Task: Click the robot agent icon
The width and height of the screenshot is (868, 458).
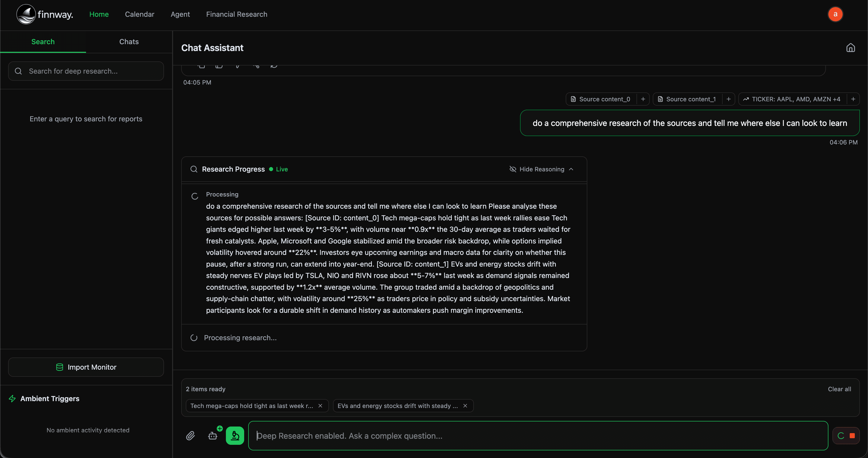Action: [213, 436]
